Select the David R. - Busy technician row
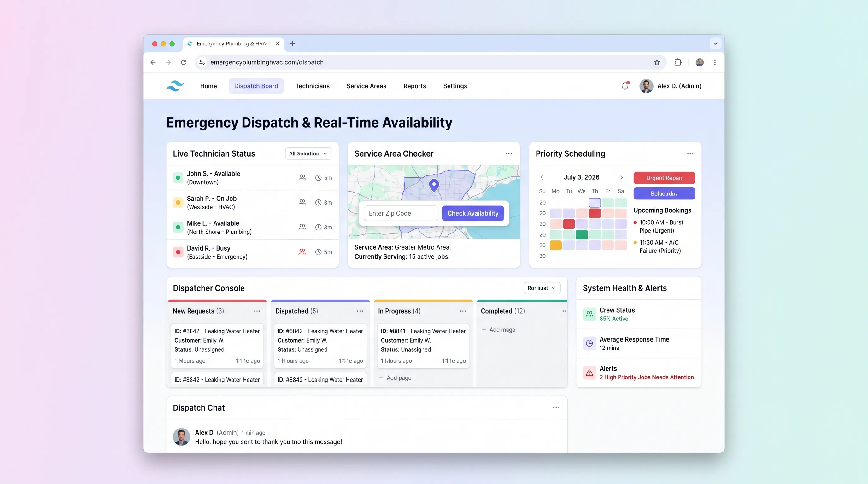The width and height of the screenshot is (868, 484). 253,252
